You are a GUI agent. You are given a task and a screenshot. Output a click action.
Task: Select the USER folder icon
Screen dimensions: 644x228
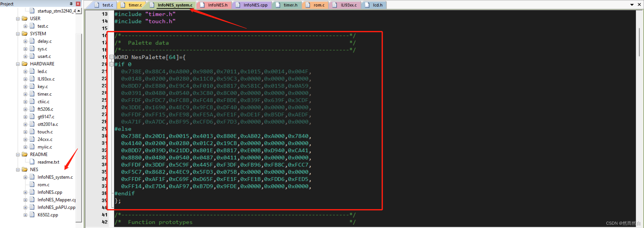point(25,18)
